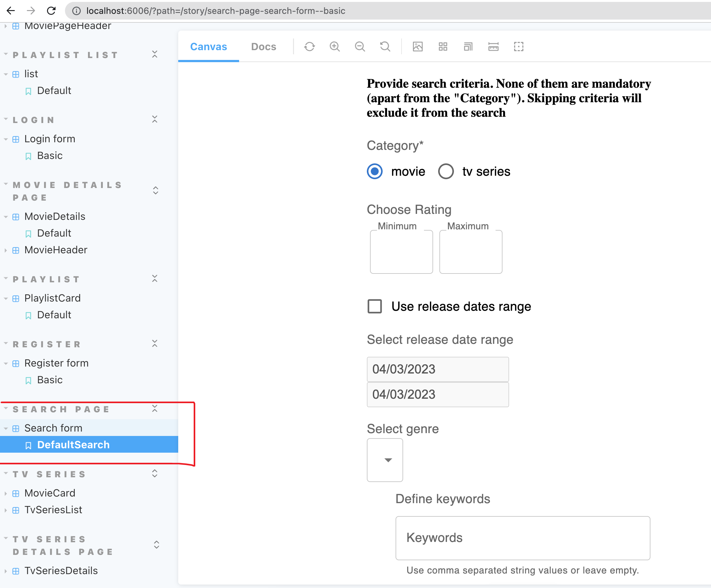Switch to the Docs tab
The height and width of the screenshot is (588, 711).
[x=263, y=47]
